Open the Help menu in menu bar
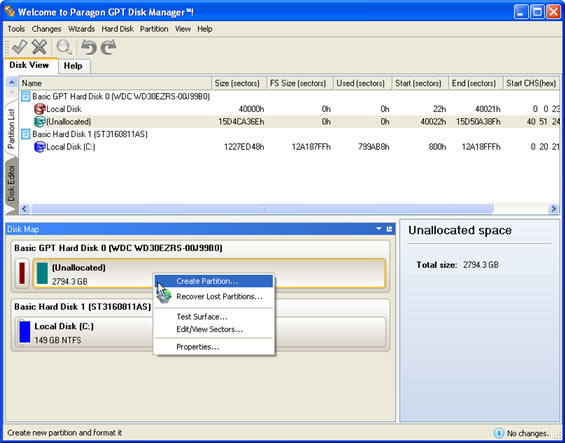The image size is (565, 443). [205, 29]
